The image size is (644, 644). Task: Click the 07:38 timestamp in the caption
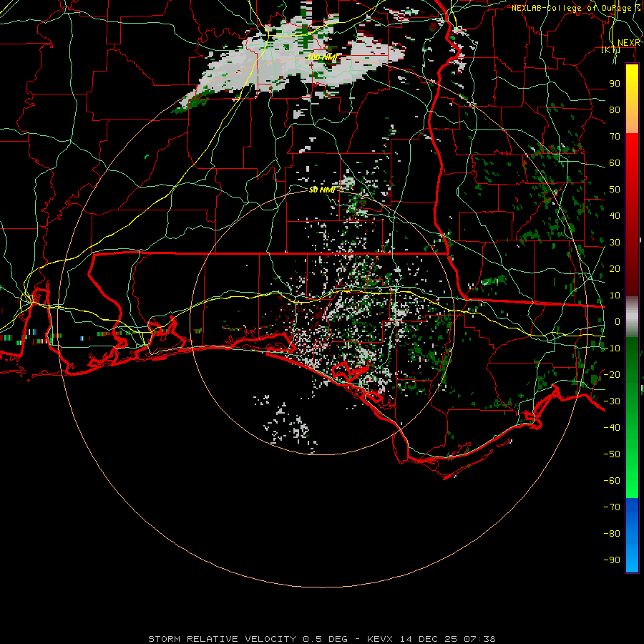[x=479, y=639]
